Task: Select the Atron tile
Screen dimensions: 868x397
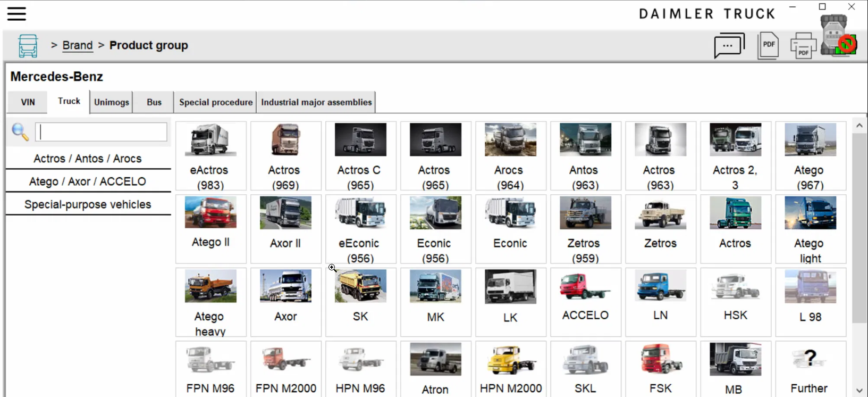Action: click(436, 369)
